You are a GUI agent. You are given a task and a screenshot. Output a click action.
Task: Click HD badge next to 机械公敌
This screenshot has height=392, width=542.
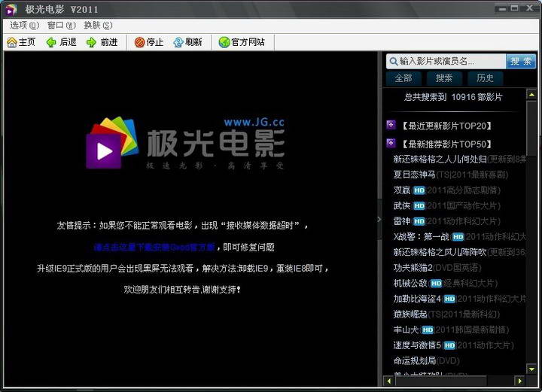[x=436, y=284]
